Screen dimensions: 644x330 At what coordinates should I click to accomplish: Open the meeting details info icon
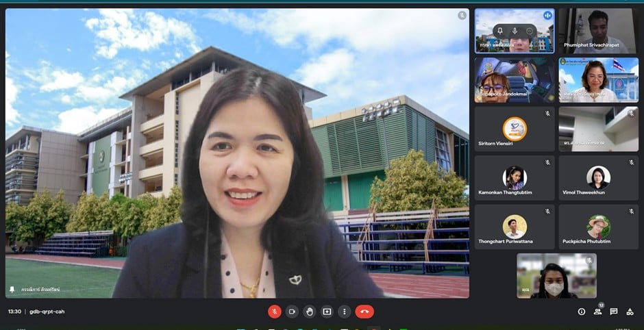click(x=582, y=312)
